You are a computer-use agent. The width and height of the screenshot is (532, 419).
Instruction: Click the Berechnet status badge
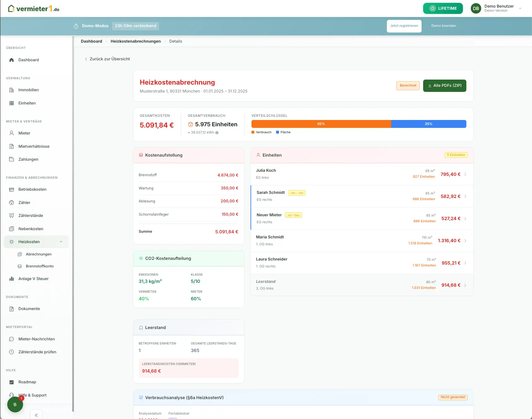click(408, 86)
